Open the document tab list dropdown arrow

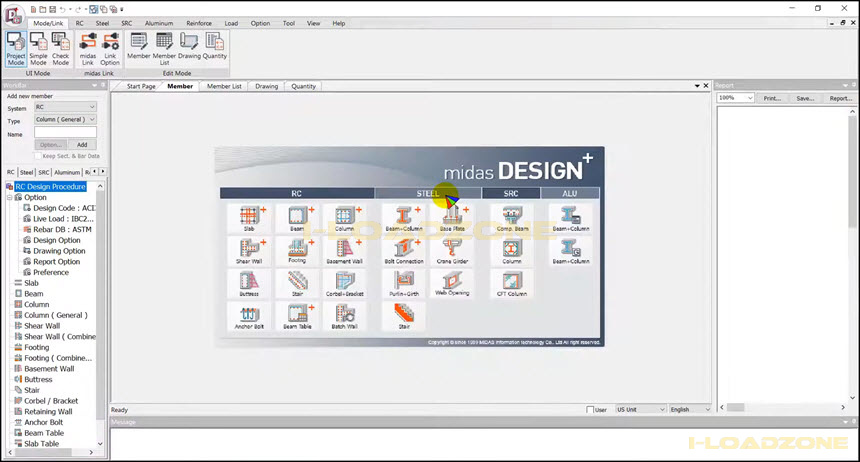point(697,86)
